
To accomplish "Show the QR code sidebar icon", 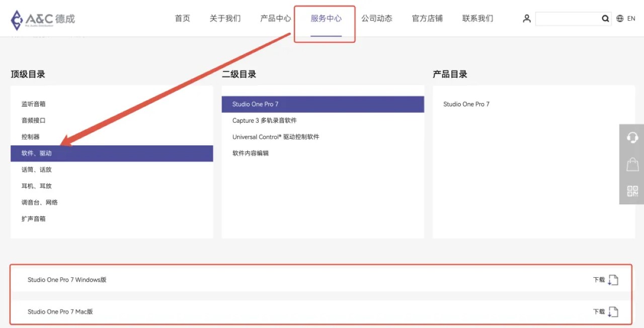I will pos(632,191).
